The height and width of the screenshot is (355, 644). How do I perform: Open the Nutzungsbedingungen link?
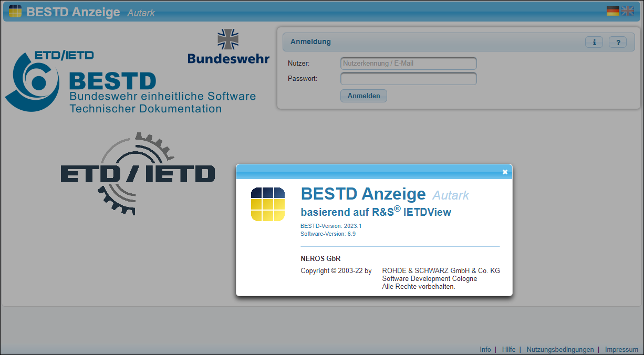point(560,349)
